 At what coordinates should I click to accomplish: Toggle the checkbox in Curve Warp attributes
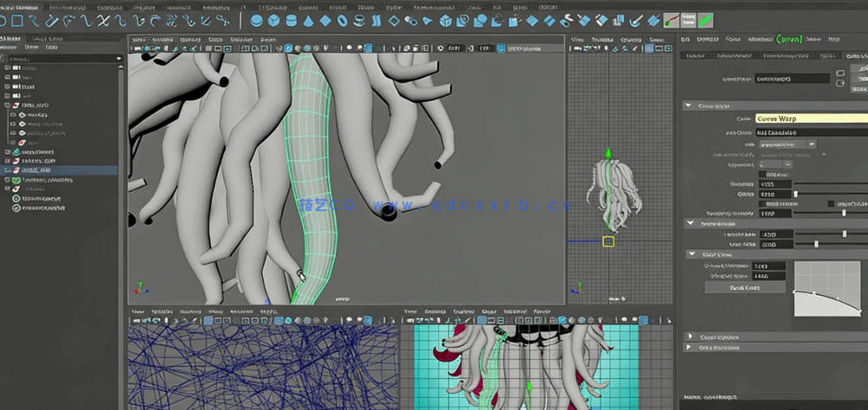click(831, 203)
